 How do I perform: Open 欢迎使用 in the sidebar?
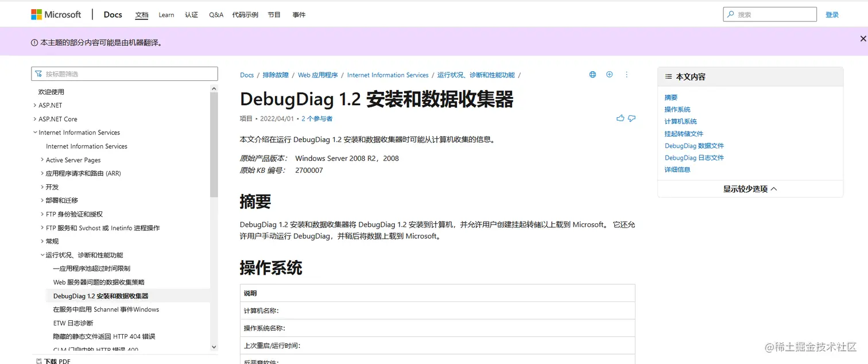point(51,92)
